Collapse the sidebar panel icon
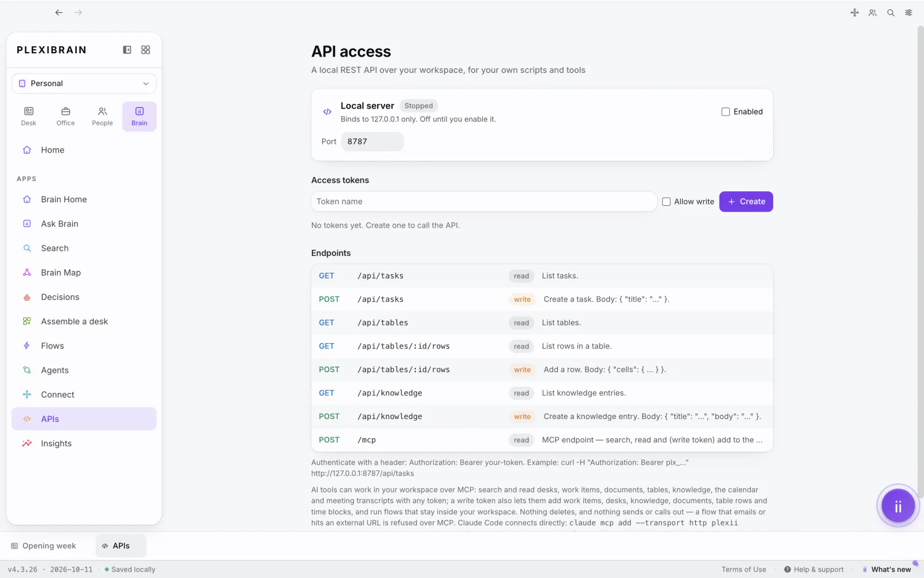The height and width of the screenshot is (578, 924). pyautogui.click(x=127, y=50)
